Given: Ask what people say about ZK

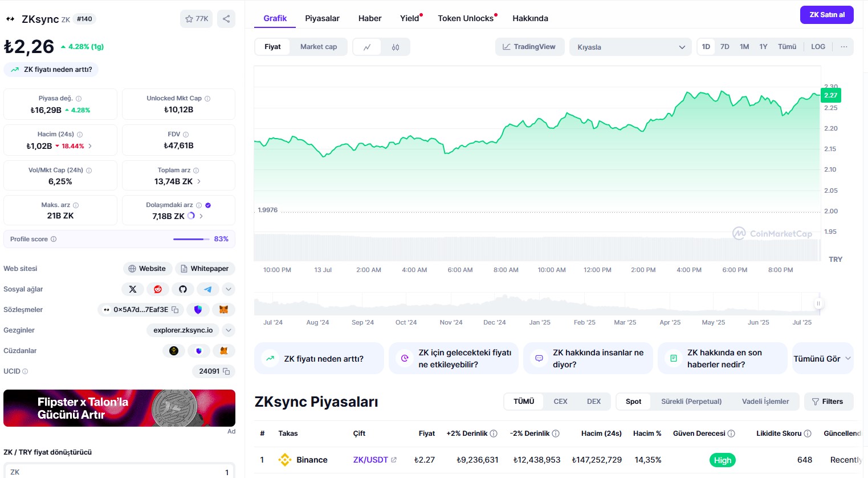Looking at the screenshot, I should pos(588,359).
